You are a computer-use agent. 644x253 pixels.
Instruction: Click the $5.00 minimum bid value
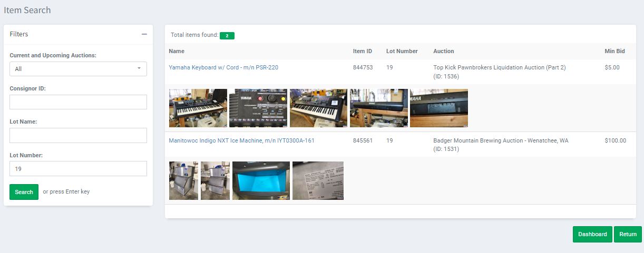(612, 67)
